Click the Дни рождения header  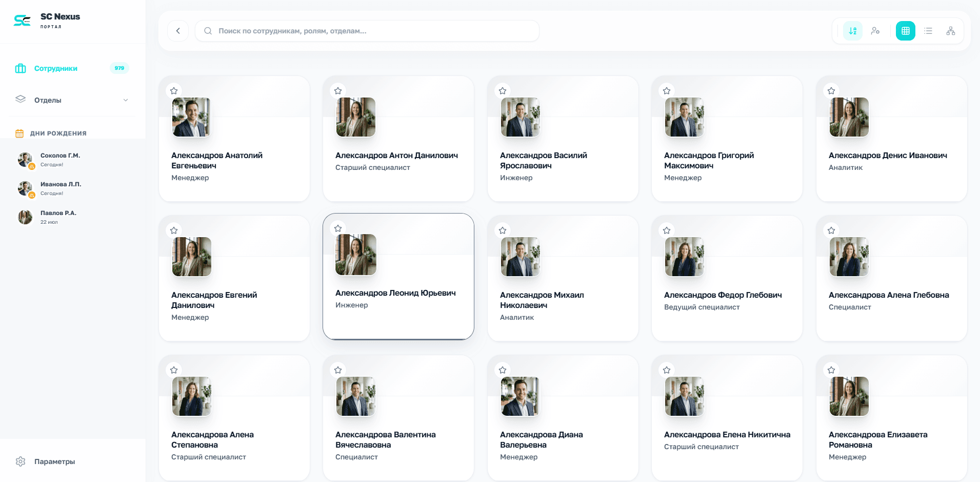(58, 133)
